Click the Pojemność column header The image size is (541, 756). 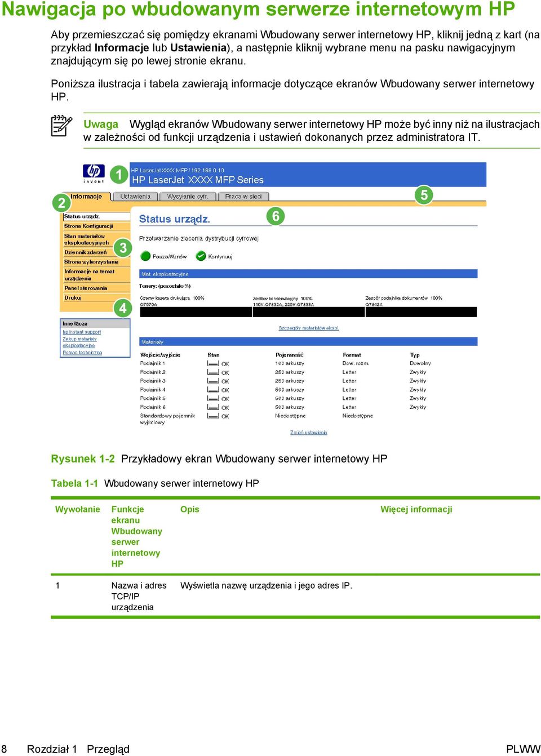coord(289,355)
